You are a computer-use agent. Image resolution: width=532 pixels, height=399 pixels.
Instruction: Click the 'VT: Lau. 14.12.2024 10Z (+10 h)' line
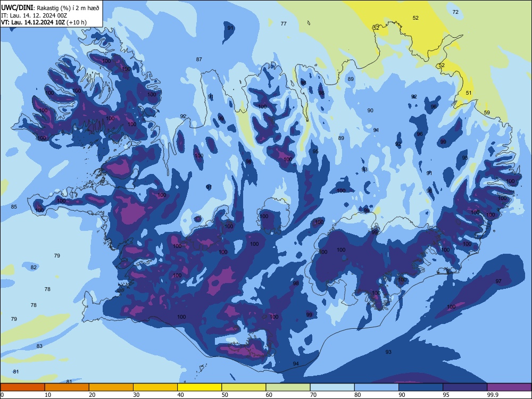click(x=44, y=22)
